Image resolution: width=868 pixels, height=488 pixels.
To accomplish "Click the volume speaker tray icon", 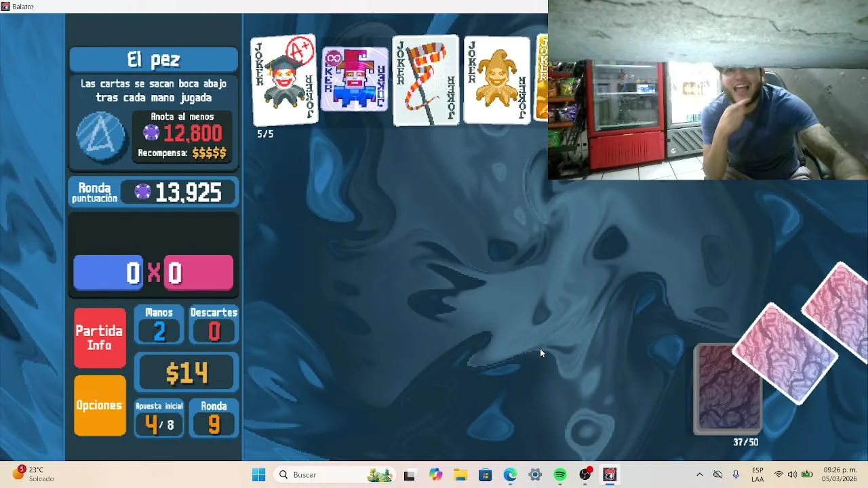I will 792,475.
